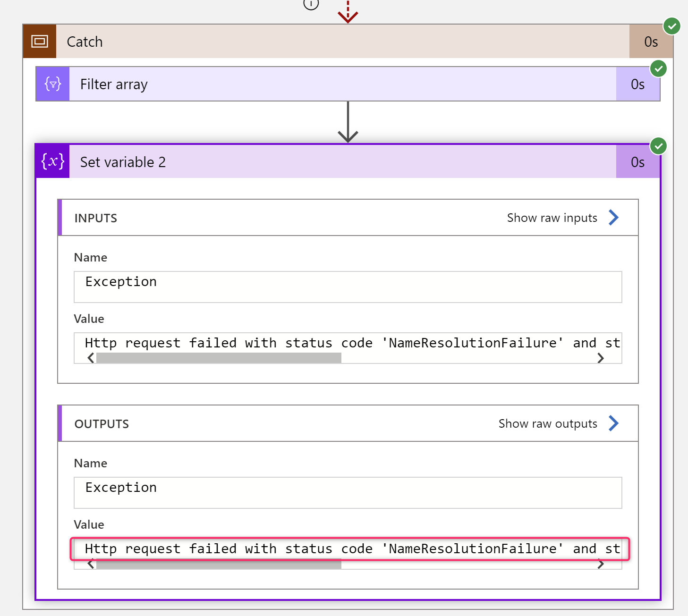Click the 0s duration on Filter array
Screen dimensions: 688x616
637,84
